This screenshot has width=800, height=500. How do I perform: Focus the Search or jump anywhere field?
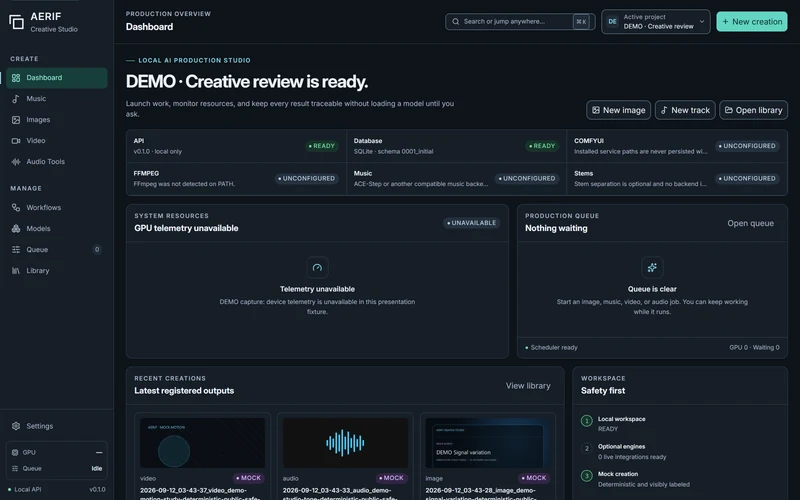point(519,21)
